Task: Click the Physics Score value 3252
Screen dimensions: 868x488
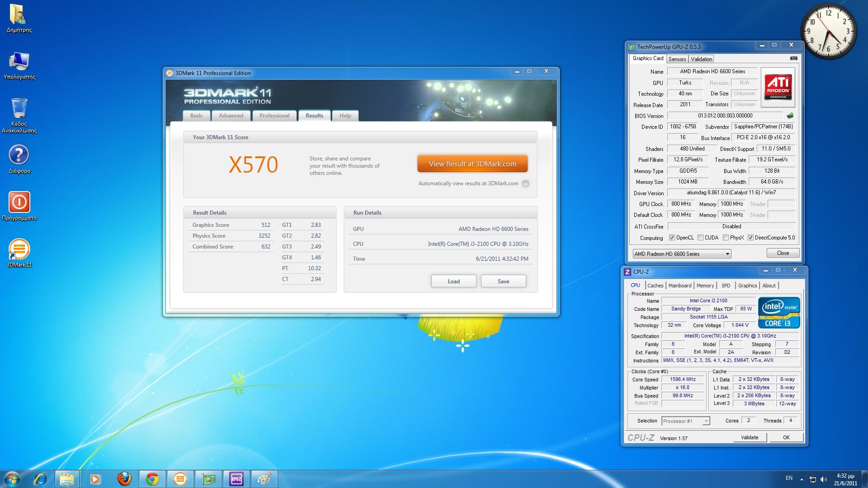Action: (264, 236)
